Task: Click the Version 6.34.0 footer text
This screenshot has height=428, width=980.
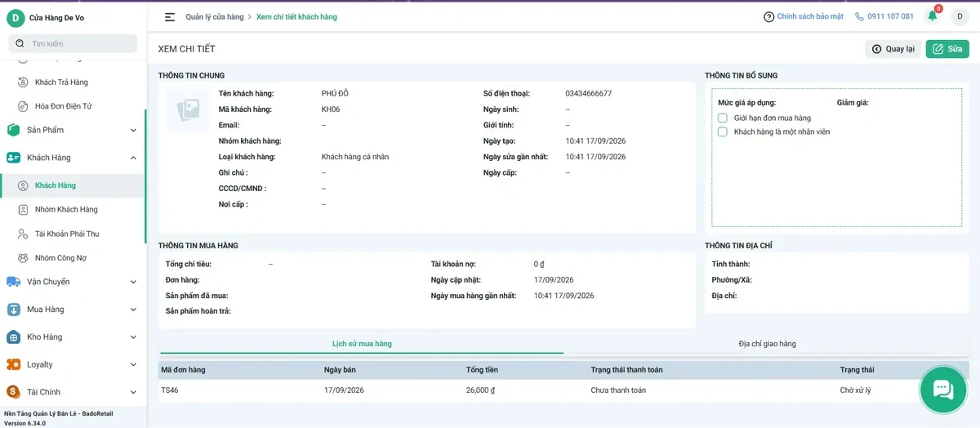Action: coord(25,423)
